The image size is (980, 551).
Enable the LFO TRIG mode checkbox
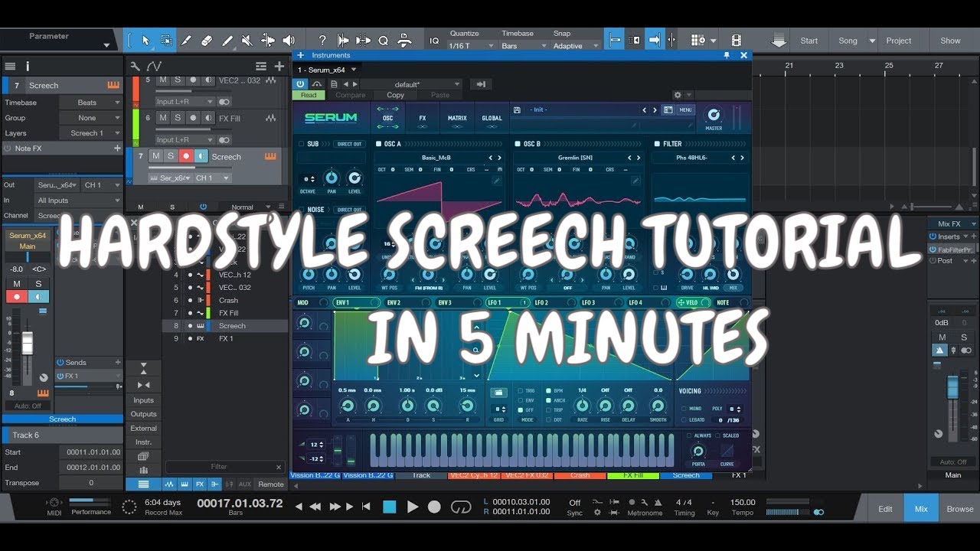coord(521,391)
